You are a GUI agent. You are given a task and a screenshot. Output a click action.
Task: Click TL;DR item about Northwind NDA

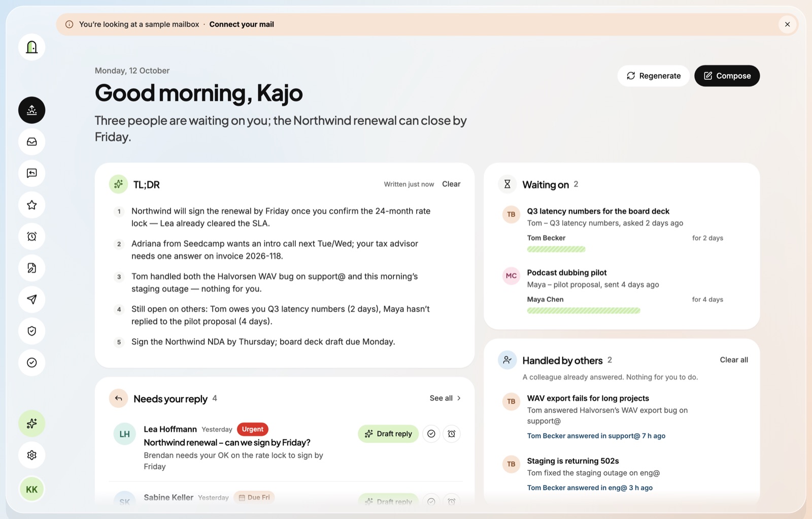pyautogui.click(x=263, y=342)
